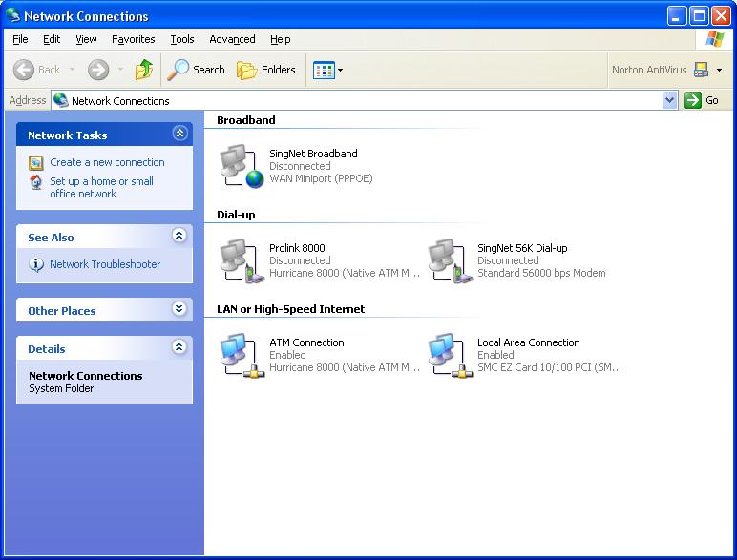Select the SingNet 56K Dial-up icon
737x560 pixels.
tap(451, 260)
